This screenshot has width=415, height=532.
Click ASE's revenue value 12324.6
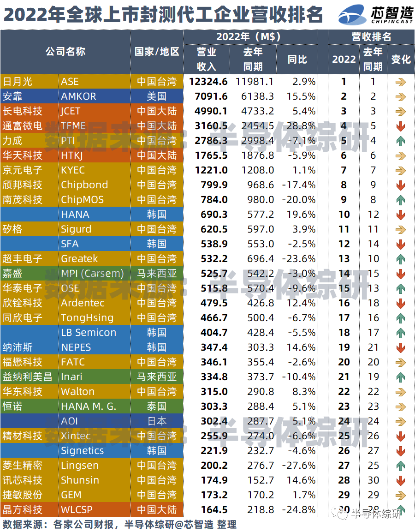[x=208, y=81]
